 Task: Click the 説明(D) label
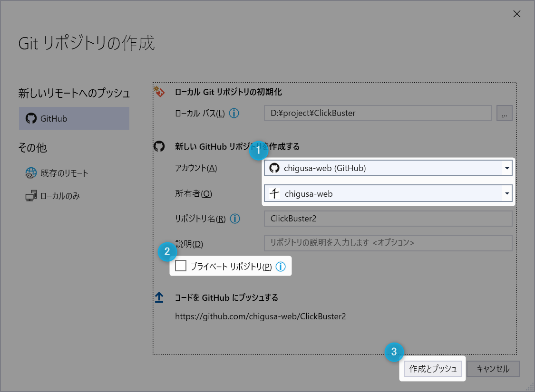189,244
